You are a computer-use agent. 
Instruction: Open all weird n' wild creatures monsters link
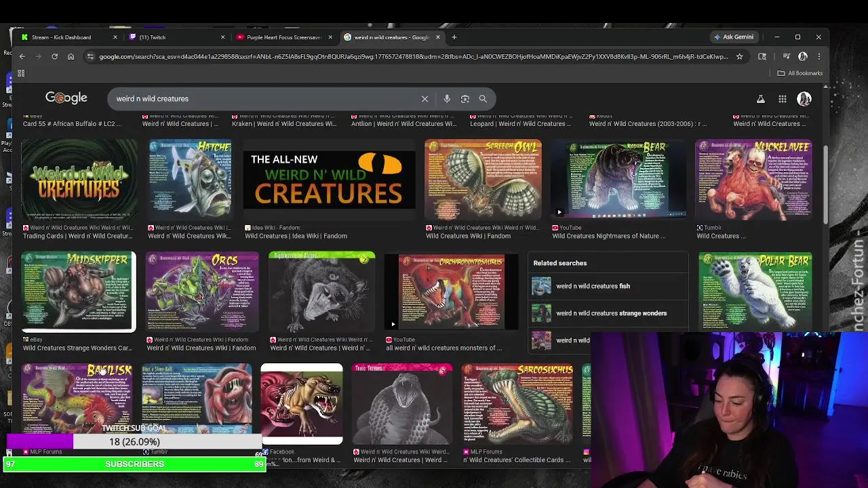click(x=444, y=348)
